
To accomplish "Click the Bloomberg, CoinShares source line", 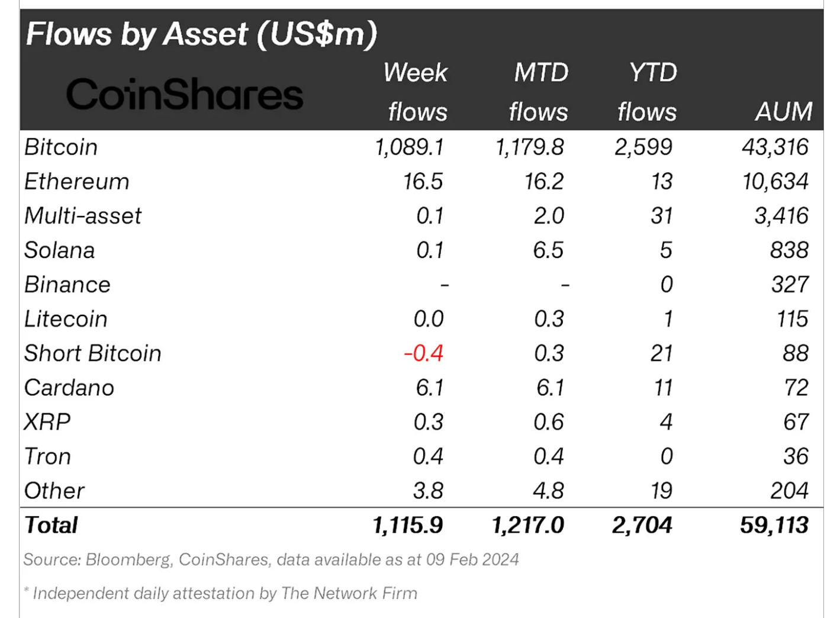I will (x=271, y=559).
